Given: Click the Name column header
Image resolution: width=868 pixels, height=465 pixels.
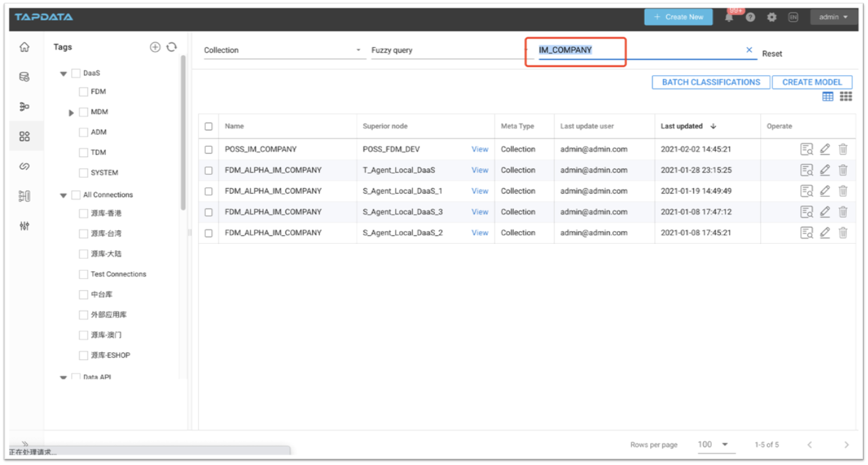Looking at the screenshot, I should click(234, 126).
